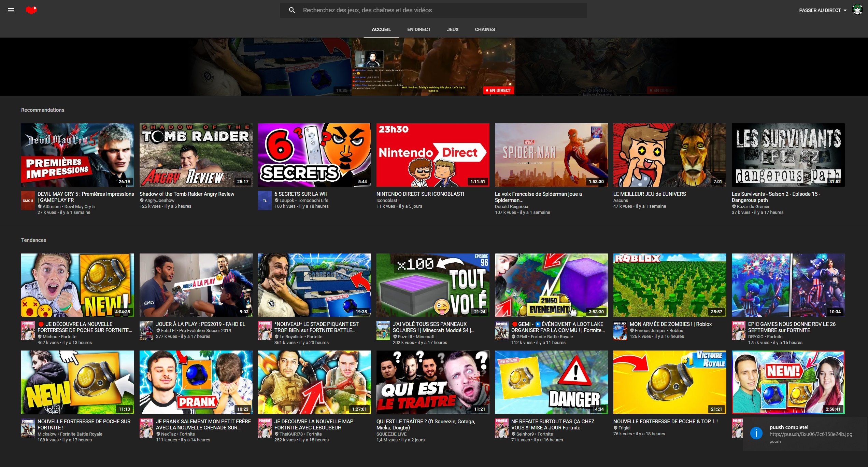
Task: Click the search magnifier icon
Action: tap(292, 10)
